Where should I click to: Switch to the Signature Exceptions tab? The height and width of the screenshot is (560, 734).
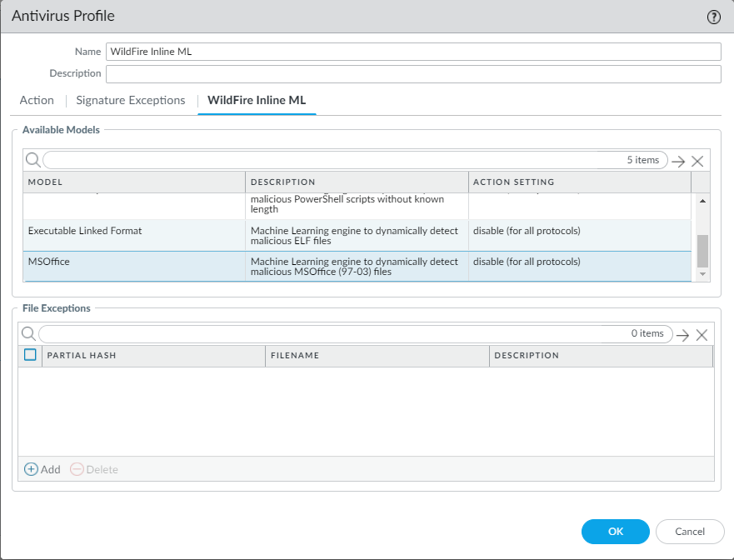[131, 100]
